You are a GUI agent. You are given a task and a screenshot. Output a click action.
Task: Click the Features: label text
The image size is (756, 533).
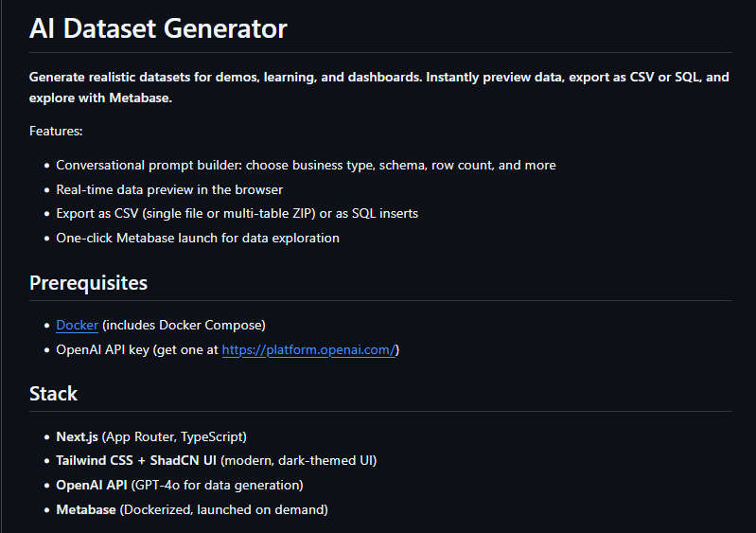point(56,131)
